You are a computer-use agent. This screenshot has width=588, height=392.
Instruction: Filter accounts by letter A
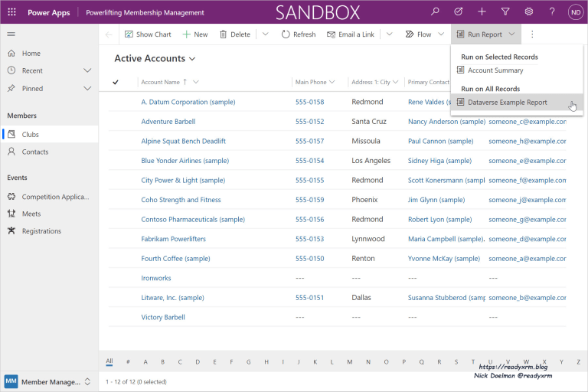[145, 362]
